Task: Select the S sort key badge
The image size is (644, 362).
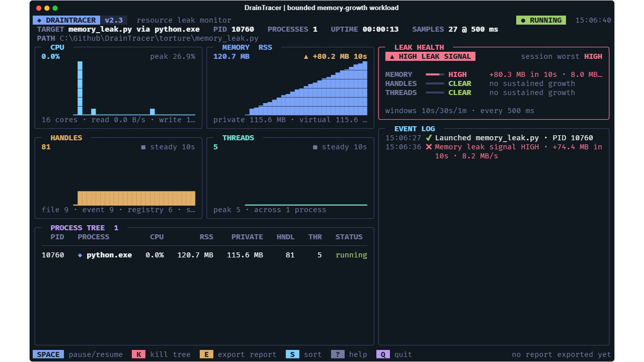Action: (292, 354)
